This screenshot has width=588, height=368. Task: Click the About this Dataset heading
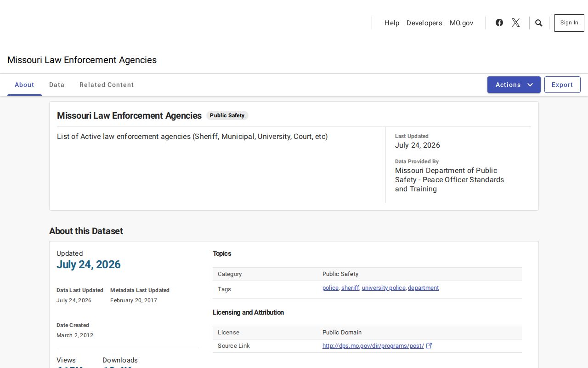coord(86,231)
